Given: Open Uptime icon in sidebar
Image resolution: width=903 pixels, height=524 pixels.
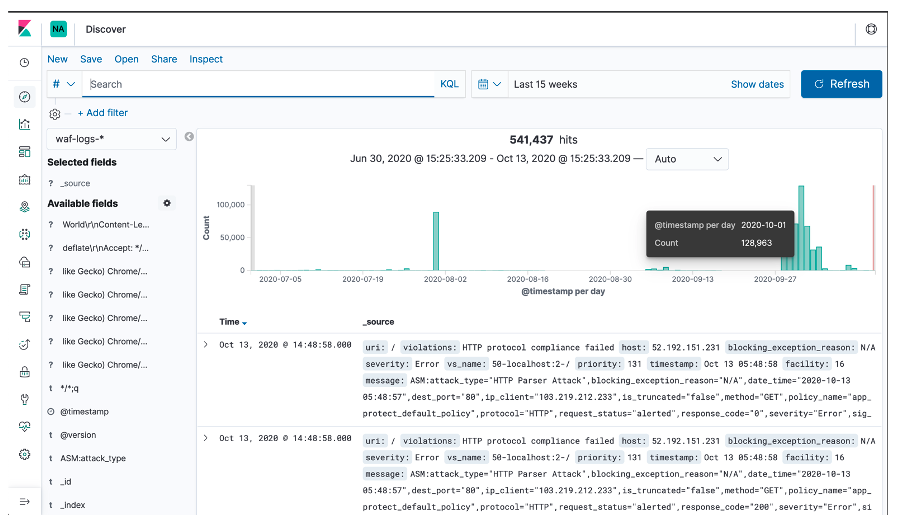Looking at the screenshot, I should point(24,344).
